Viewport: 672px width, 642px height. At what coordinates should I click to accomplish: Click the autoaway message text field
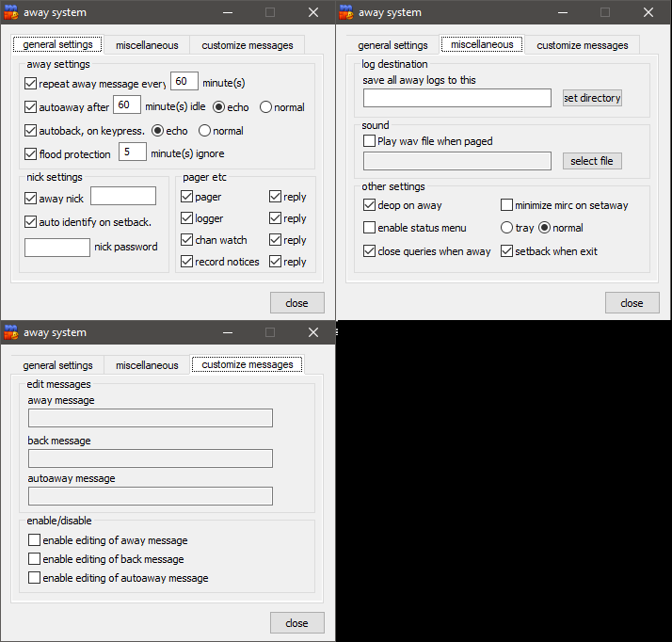(151, 496)
